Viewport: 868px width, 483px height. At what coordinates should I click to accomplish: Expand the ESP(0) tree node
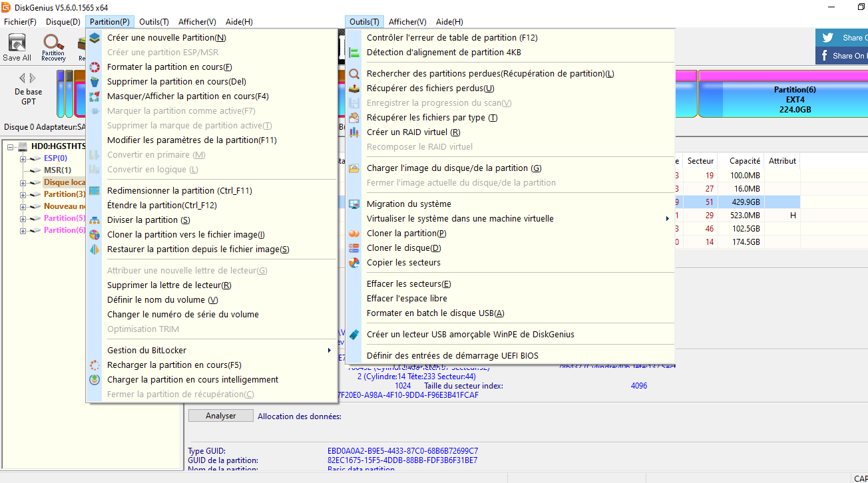tap(23, 158)
